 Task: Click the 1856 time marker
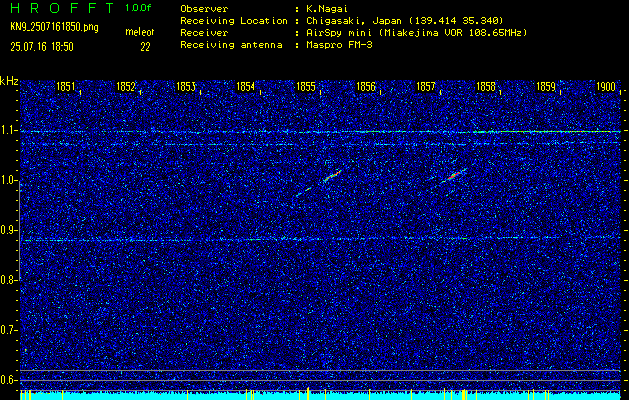366,87
